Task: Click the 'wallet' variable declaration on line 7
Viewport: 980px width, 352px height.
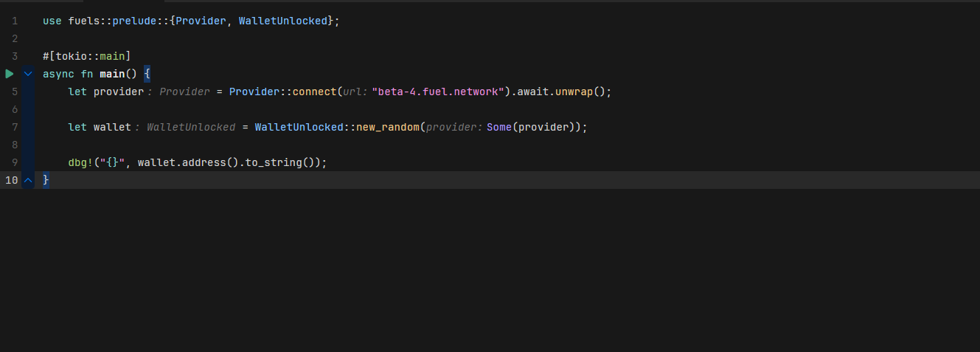Action: (x=112, y=127)
